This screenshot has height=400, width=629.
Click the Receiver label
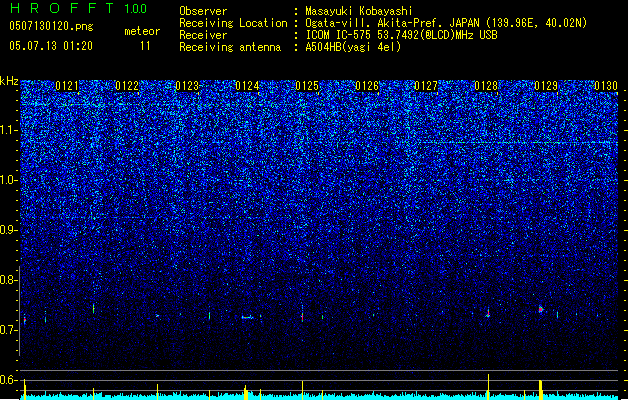[x=203, y=35]
